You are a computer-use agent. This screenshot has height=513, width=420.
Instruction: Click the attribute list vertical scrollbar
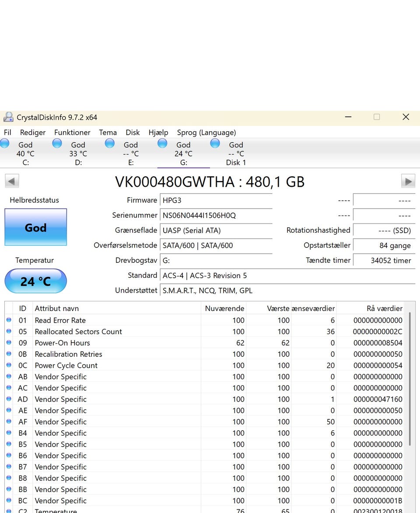(x=409, y=378)
